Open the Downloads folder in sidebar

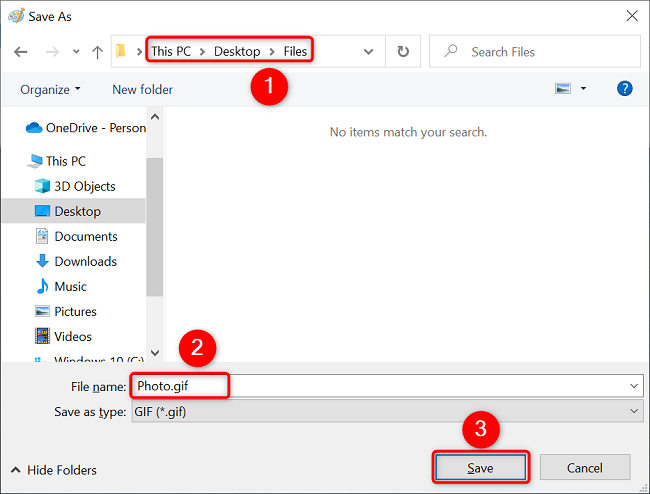click(x=85, y=261)
